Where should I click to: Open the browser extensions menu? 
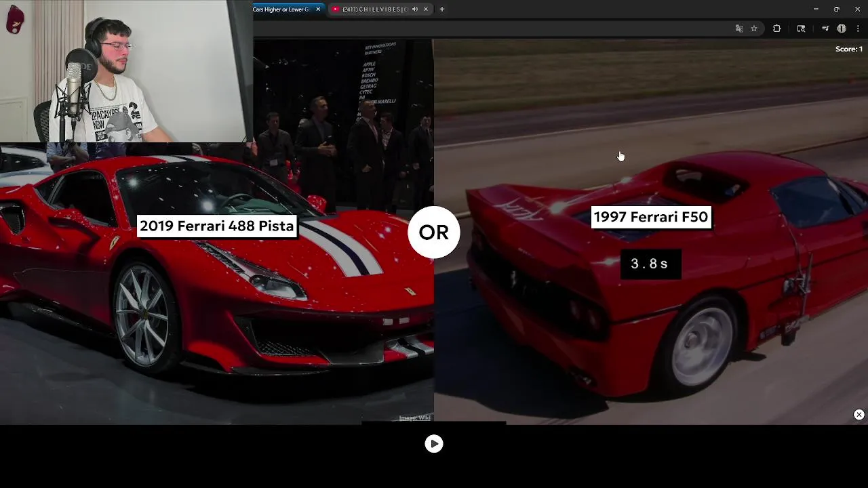point(777,28)
